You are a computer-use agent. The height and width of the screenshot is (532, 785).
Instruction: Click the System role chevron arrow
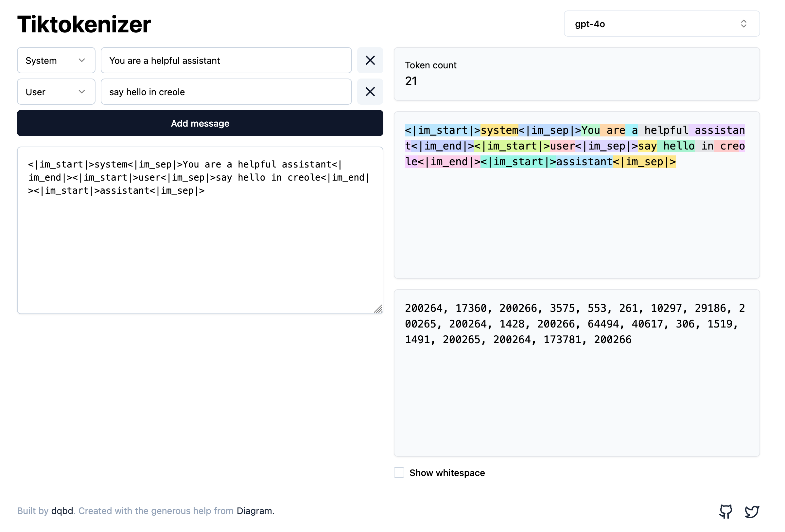click(82, 61)
